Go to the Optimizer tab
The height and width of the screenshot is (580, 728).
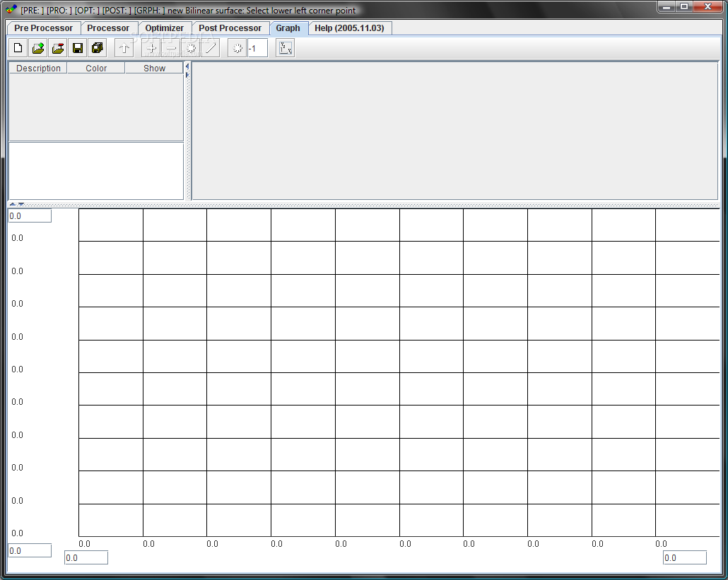(x=165, y=28)
